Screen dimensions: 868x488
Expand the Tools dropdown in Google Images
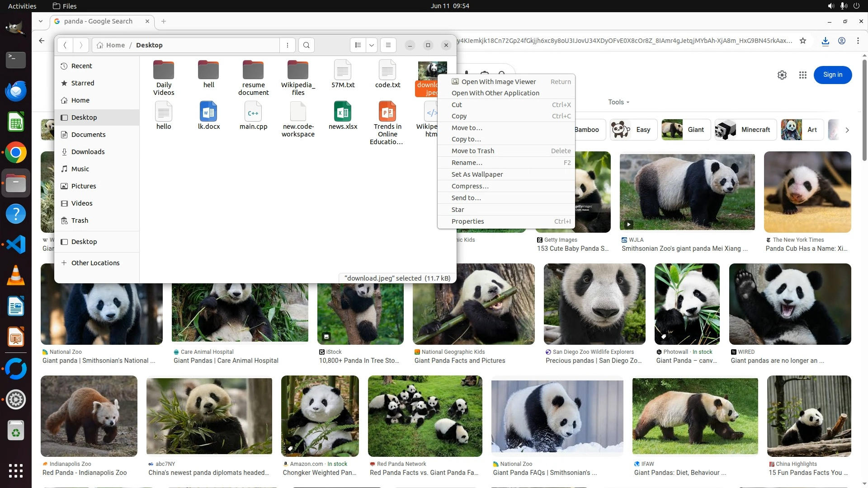(618, 102)
